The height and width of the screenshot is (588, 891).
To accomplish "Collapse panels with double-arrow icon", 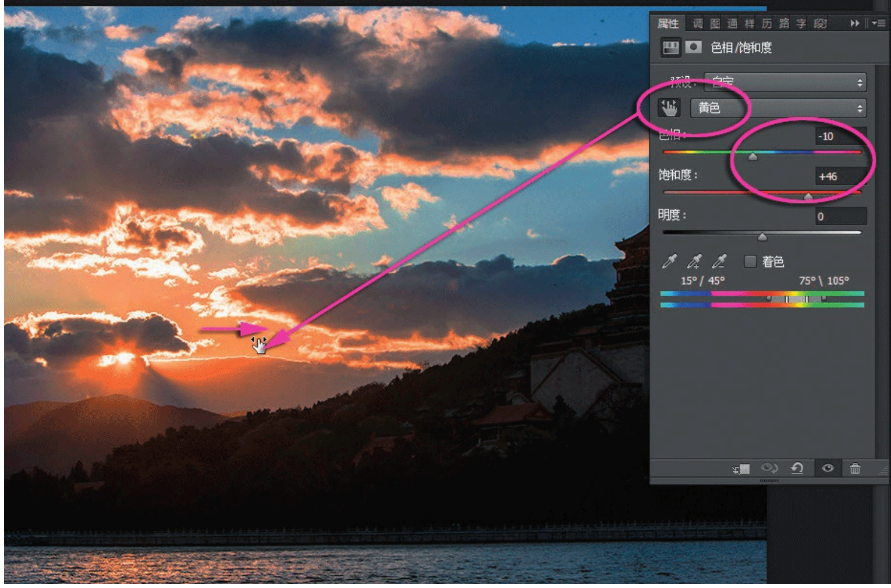I will 854,23.
